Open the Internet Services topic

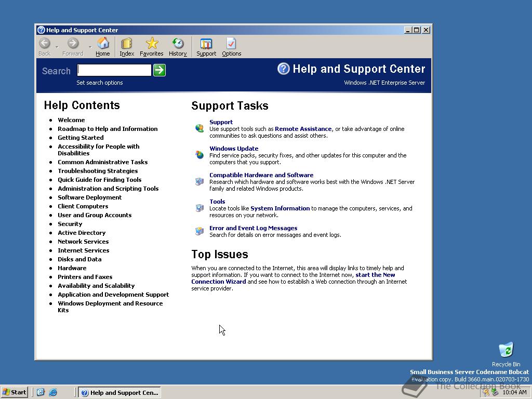84,250
